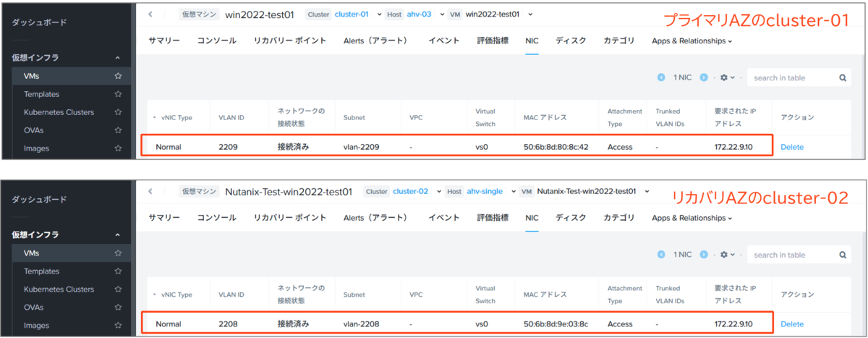Open ダッシュボード in the top sidebar
The height and width of the screenshot is (338, 868).
coord(39,22)
